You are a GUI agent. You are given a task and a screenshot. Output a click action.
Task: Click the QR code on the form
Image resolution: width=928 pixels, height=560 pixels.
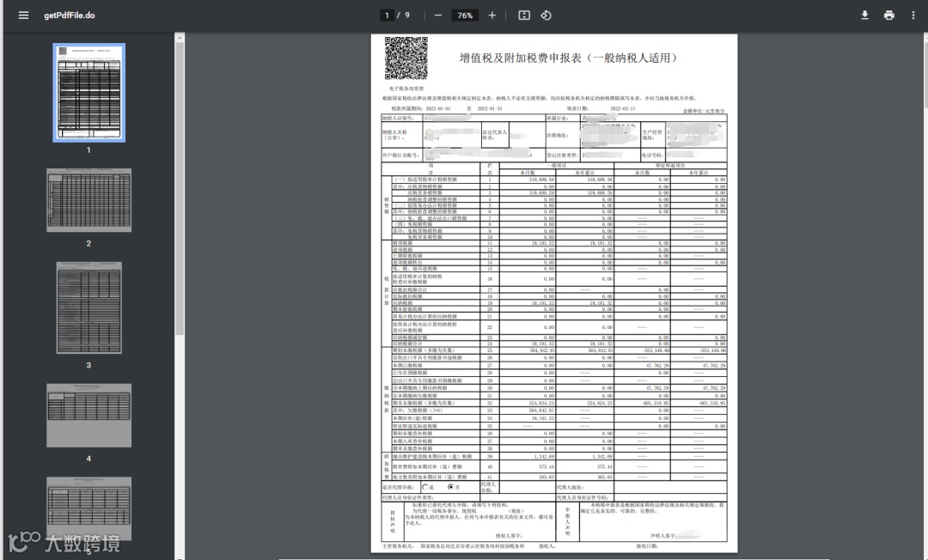pos(406,58)
